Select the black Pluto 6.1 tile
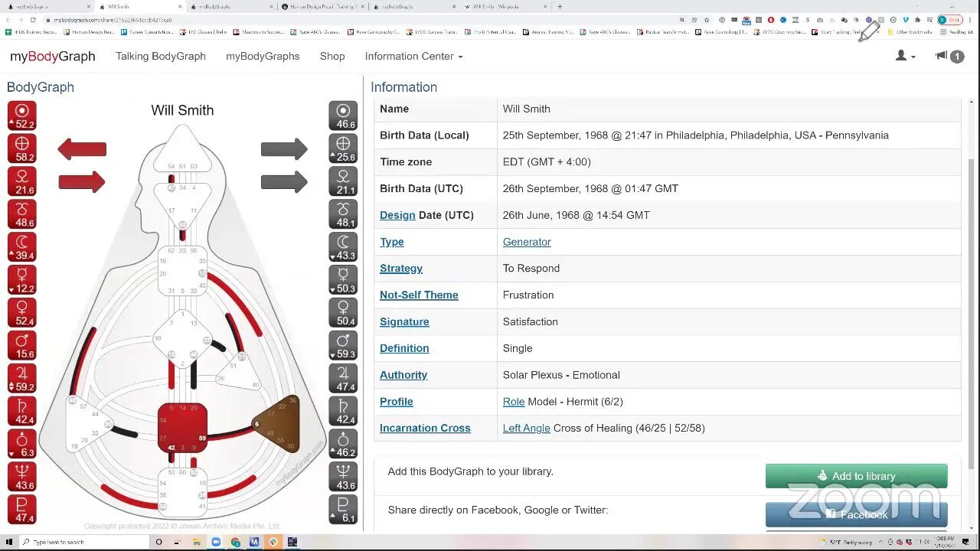This screenshot has width=980, height=551. pyautogui.click(x=343, y=510)
